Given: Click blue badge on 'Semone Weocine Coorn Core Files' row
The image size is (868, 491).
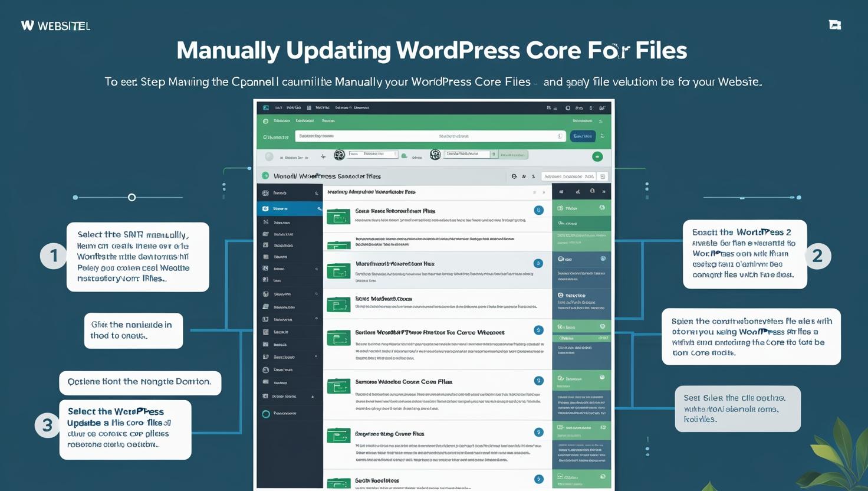Looking at the screenshot, I should [x=538, y=381].
